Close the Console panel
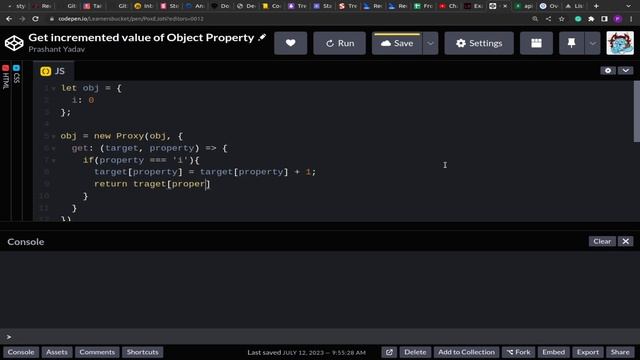 [625, 241]
